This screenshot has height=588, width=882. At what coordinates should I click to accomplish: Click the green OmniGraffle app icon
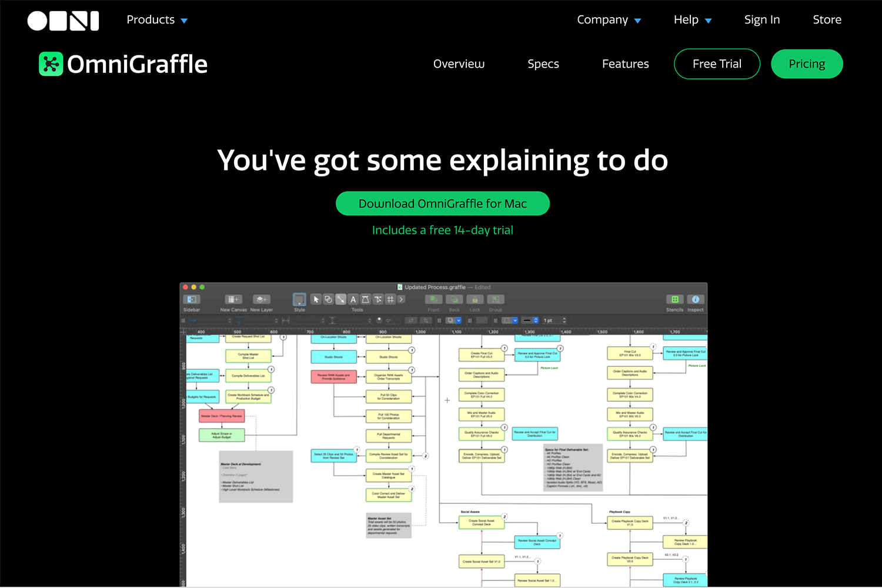[x=51, y=64]
